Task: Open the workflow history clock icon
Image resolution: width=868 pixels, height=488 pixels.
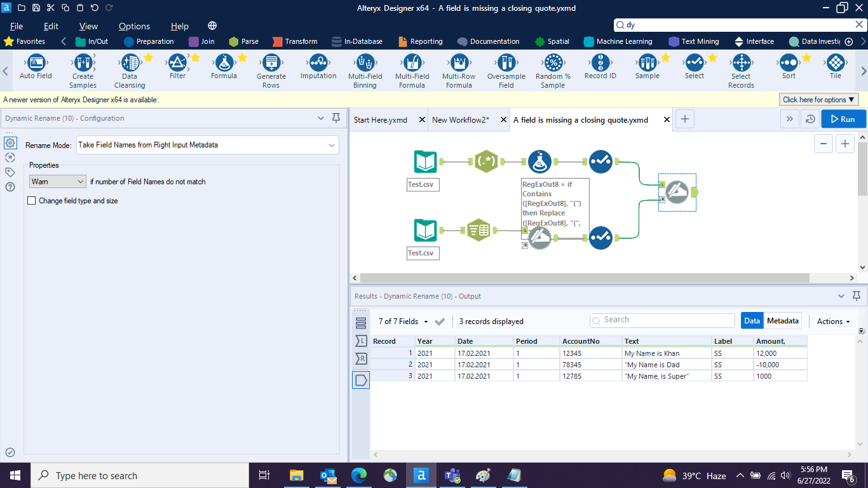Action: tap(810, 119)
